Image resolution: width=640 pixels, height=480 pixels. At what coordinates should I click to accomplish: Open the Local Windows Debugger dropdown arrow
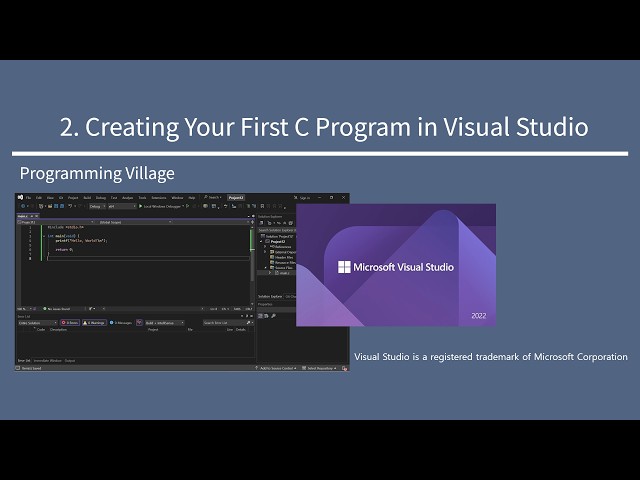tap(183, 207)
